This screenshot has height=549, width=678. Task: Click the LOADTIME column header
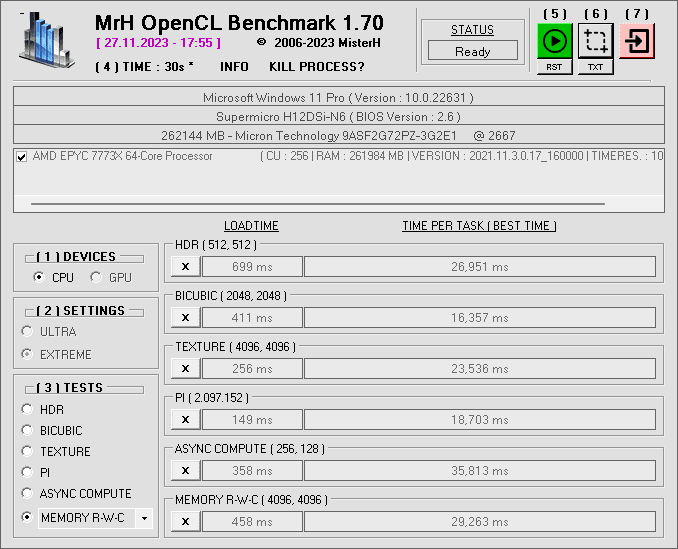(x=251, y=226)
